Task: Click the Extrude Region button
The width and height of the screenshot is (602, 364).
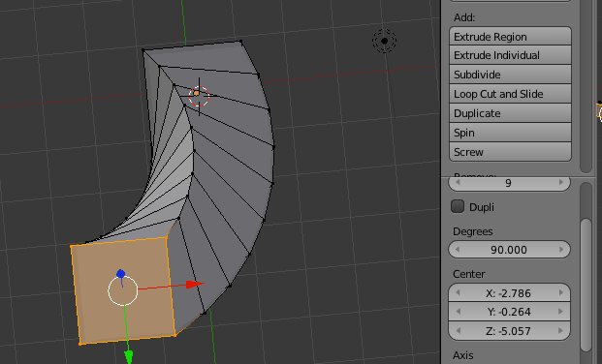Action: tap(510, 37)
